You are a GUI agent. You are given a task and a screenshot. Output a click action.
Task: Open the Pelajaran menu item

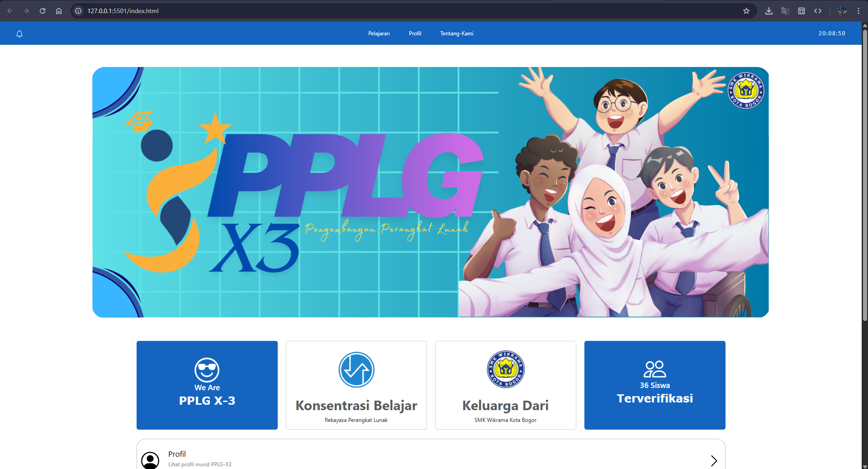tap(379, 33)
